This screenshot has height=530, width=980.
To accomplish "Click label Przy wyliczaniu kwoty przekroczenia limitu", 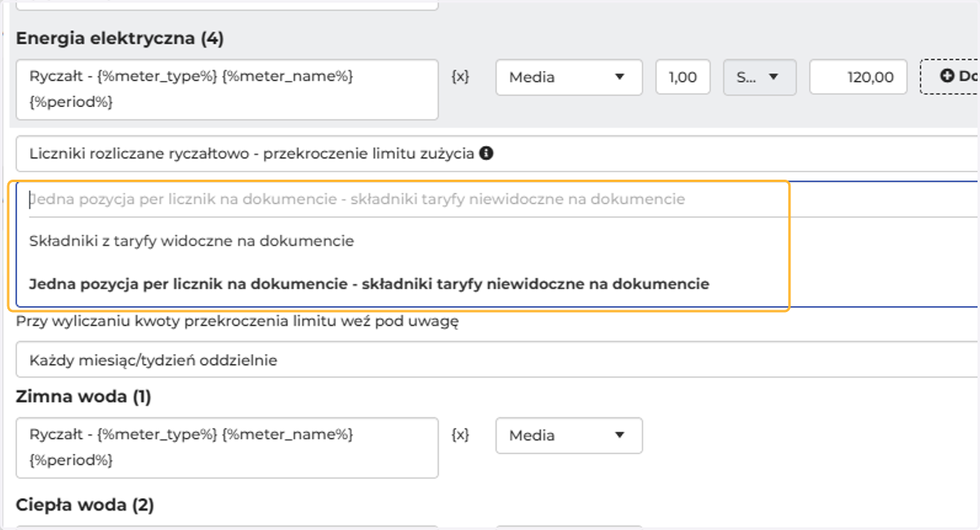I will [238, 321].
